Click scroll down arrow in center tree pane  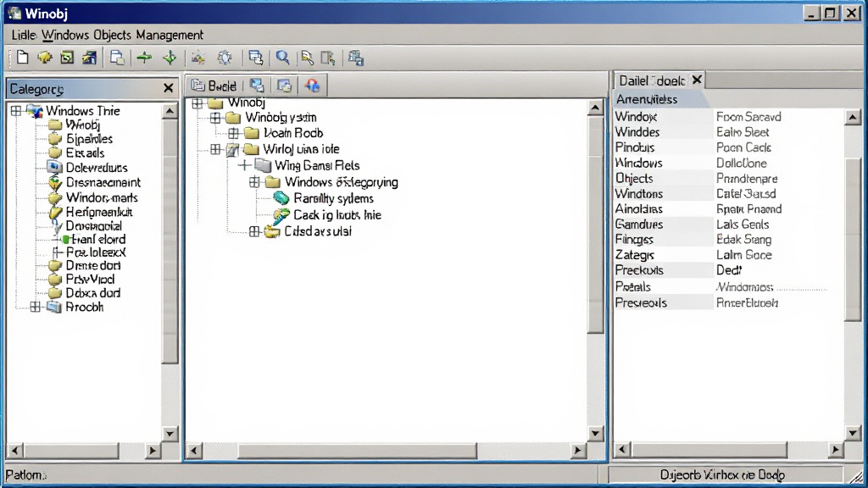(596, 433)
